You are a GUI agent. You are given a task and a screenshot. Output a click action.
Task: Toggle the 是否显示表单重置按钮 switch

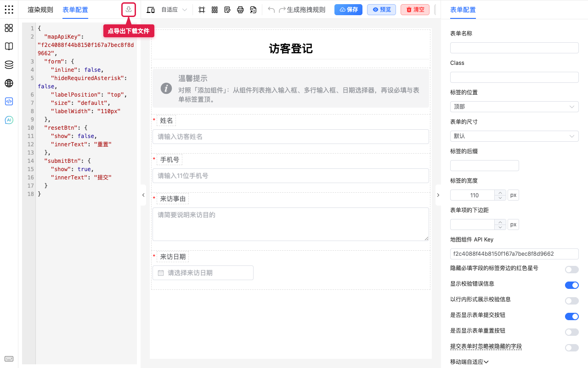pos(571,332)
